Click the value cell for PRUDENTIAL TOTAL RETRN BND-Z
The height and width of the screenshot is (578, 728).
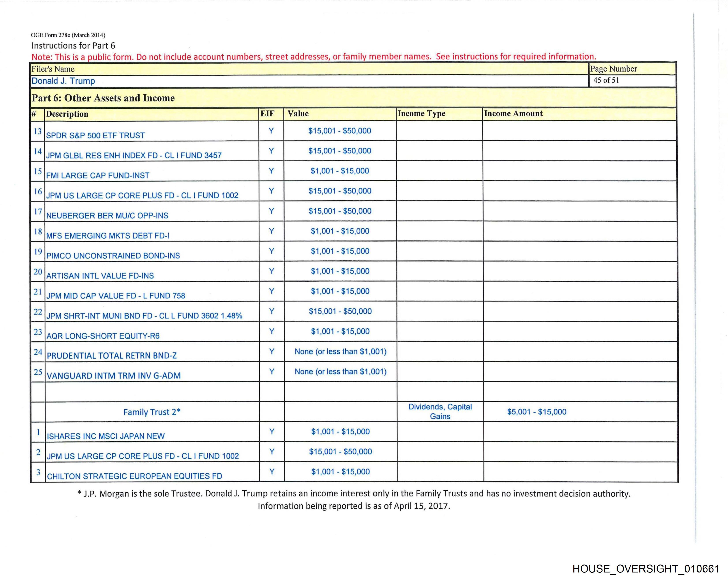click(x=340, y=351)
